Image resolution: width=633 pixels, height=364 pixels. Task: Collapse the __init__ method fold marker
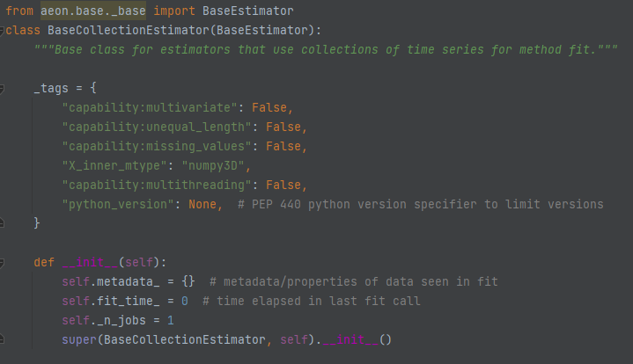[x=3, y=262]
